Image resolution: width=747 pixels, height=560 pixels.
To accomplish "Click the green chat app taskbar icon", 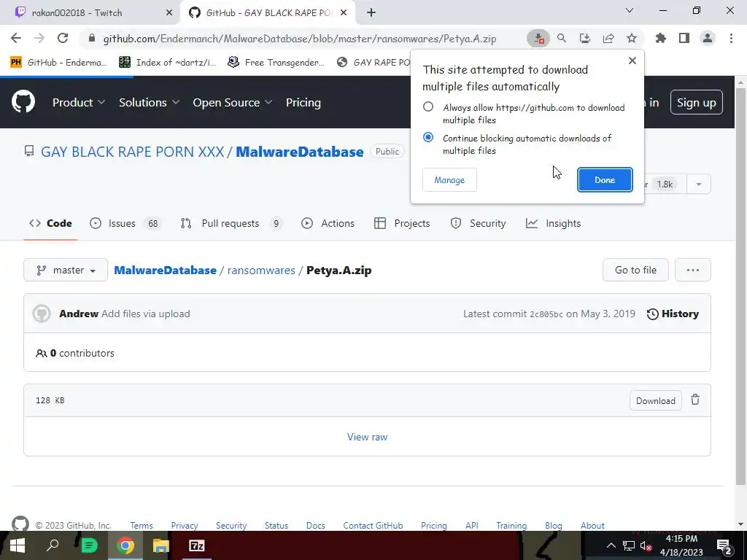I will [x=89, y=545].
